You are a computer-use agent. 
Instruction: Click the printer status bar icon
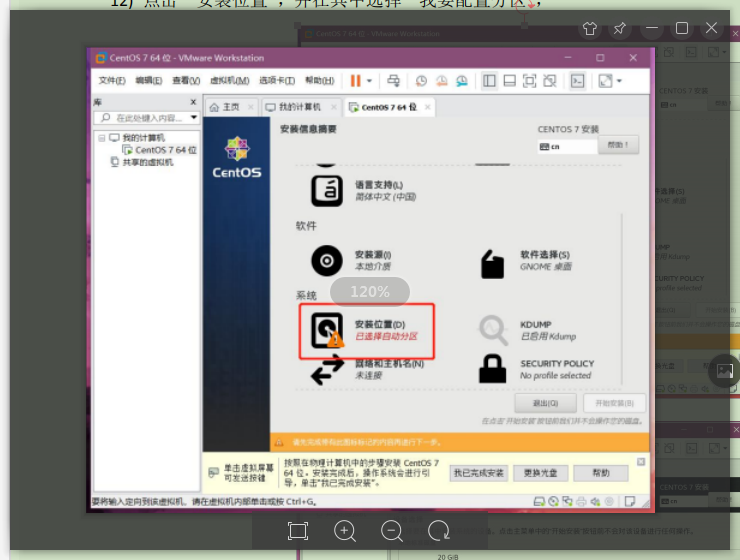tap(581, 501)
